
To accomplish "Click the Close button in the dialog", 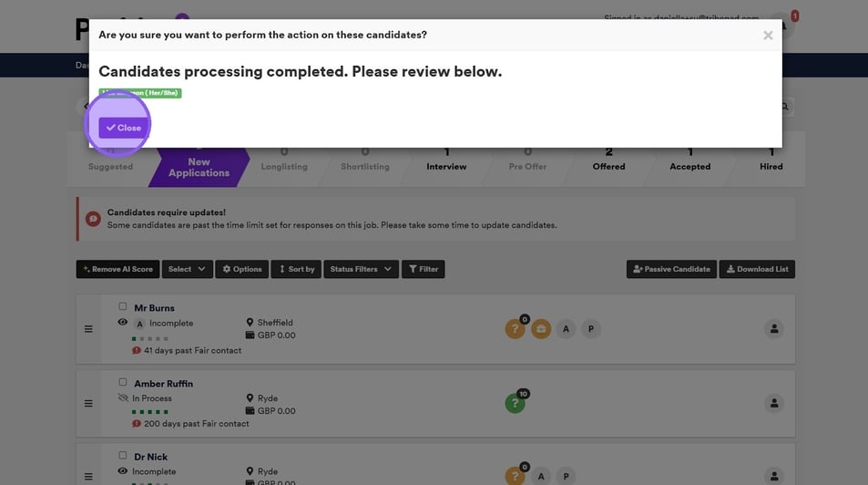I will [x=123, y=128].
